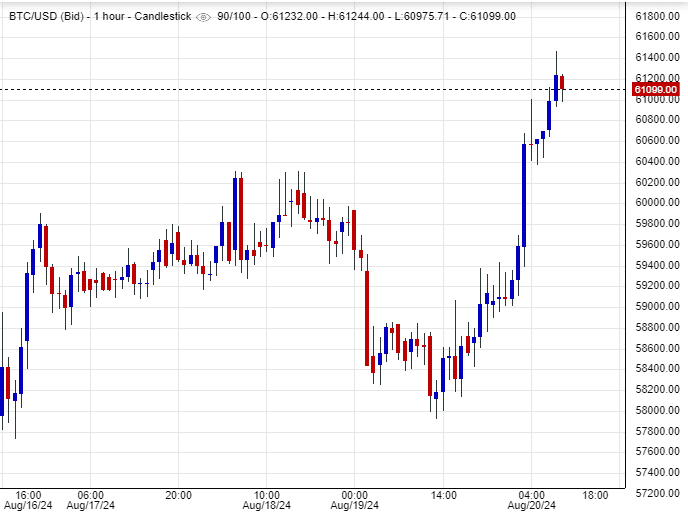Click the long red candle after 00:00 Aug/19
This screenshot has height=512, width=688.
367,317
